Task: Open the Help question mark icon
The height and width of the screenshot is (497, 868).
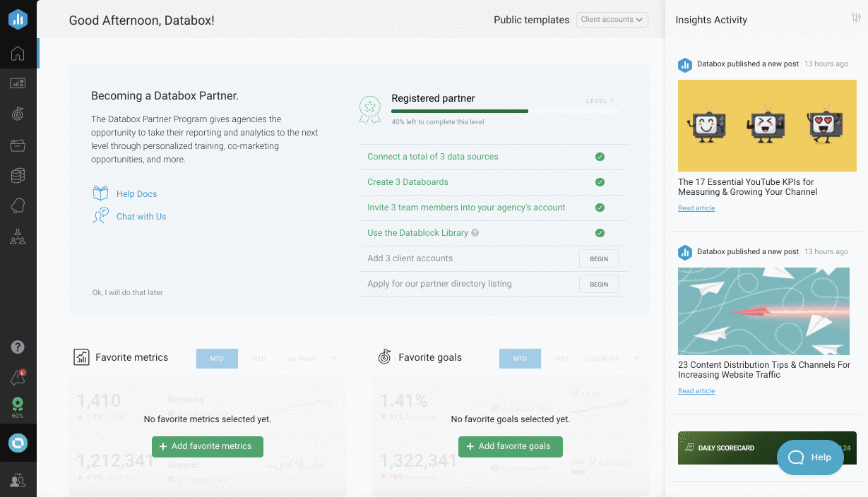Action: click(18, 347)
